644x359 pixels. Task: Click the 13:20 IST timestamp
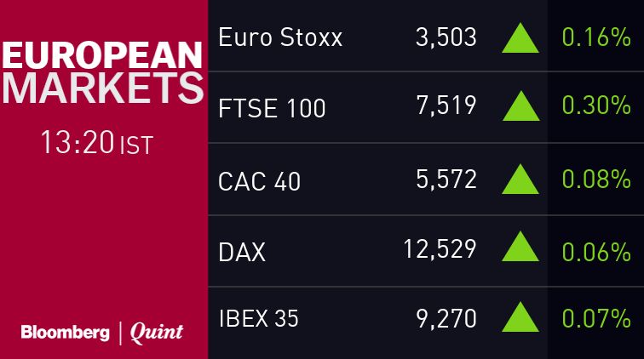[96, 143]
